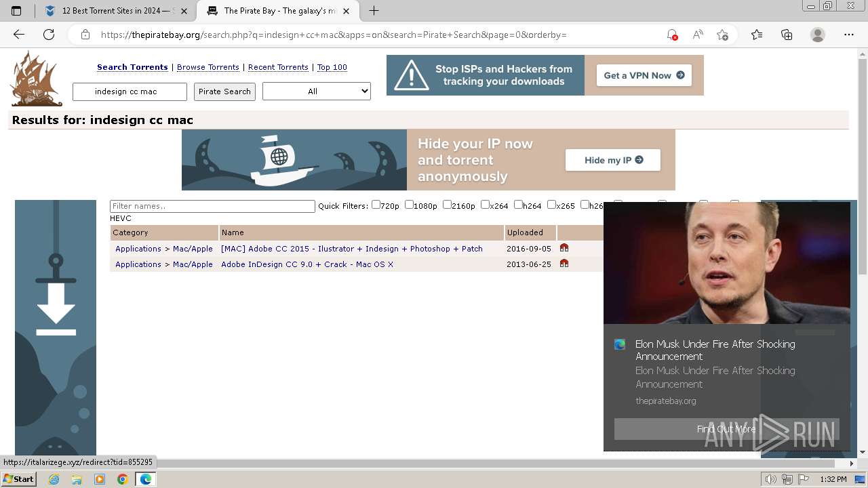Click the Pirate Bay ship logo
868x488 pixels.
pyautogui.click(x=36, y=79)
